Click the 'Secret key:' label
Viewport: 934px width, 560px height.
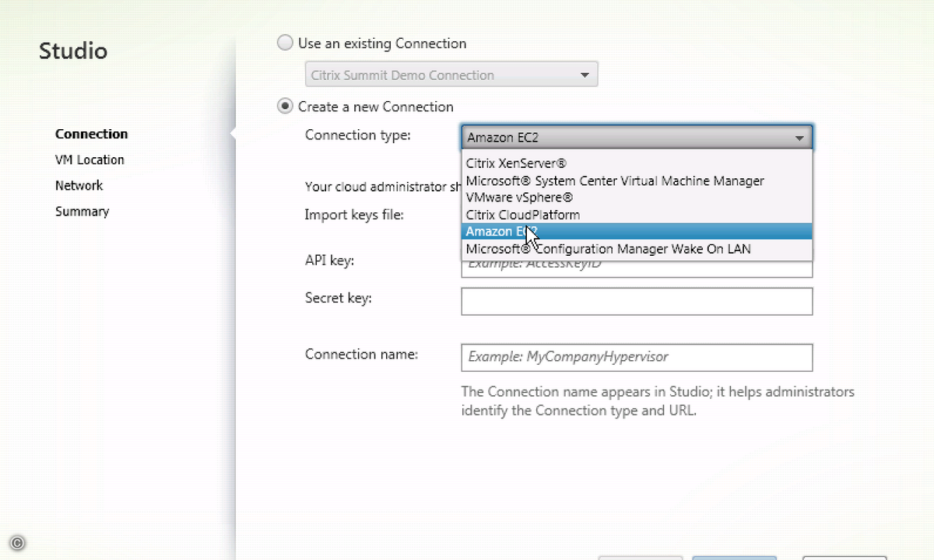pos(338,298)
